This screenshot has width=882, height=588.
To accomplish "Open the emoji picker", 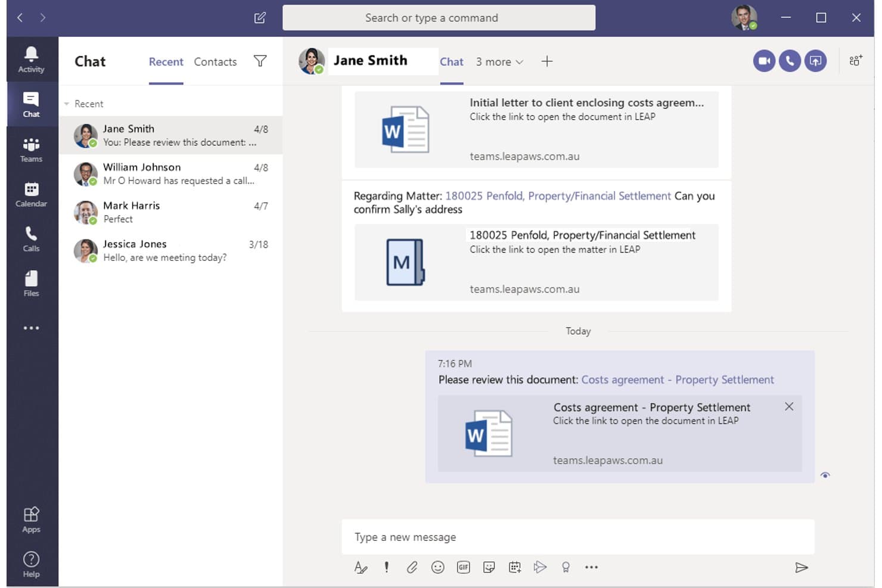I will point(437,567).
